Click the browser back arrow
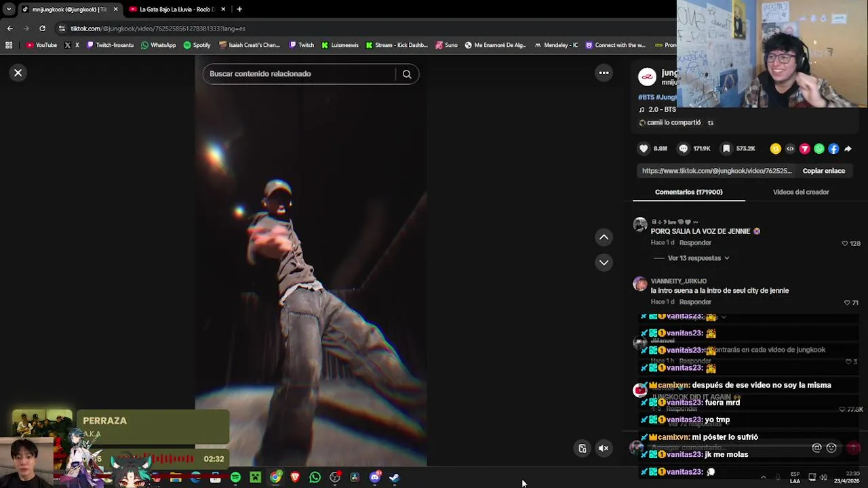 (9, 28)
